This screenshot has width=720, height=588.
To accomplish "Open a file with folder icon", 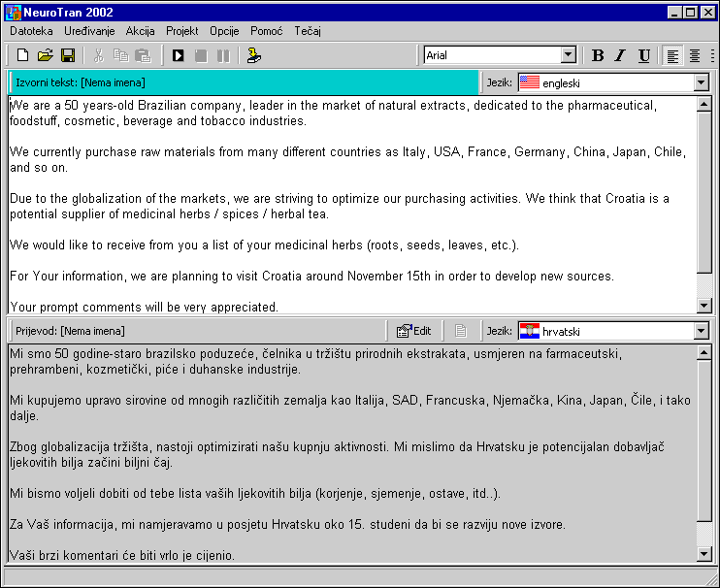I will click(45, 55).
